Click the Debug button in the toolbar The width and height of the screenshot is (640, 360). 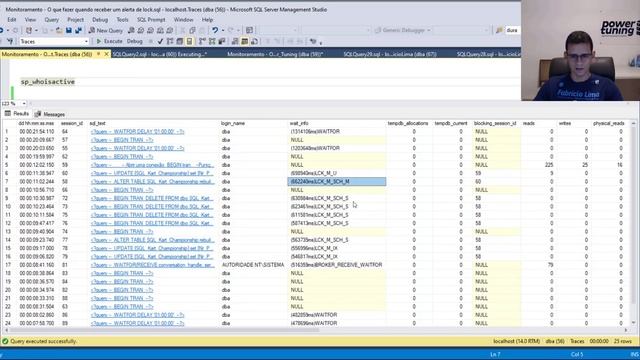pos(134,41)
